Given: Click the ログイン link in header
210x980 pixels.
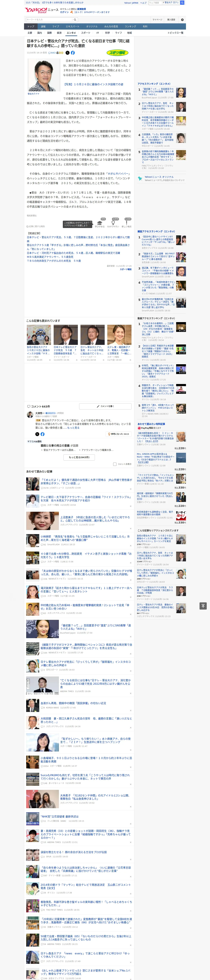Looking at the screenshot, I should pos(64,12).
